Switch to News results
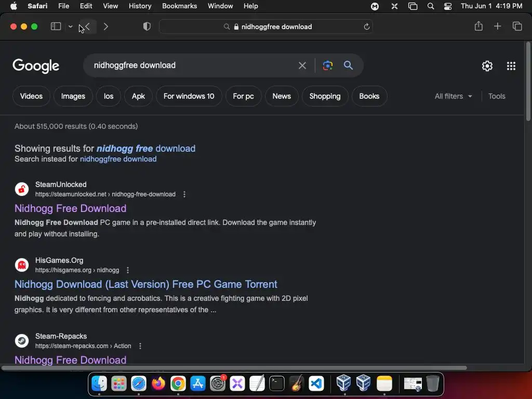532x399 pixels. (282, 96)
